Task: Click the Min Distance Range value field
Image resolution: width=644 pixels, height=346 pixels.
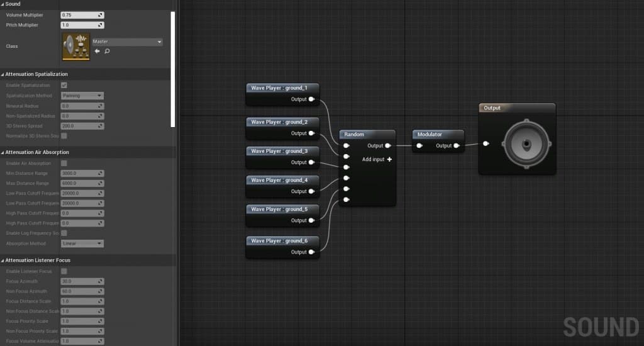Action: [82, 174]
